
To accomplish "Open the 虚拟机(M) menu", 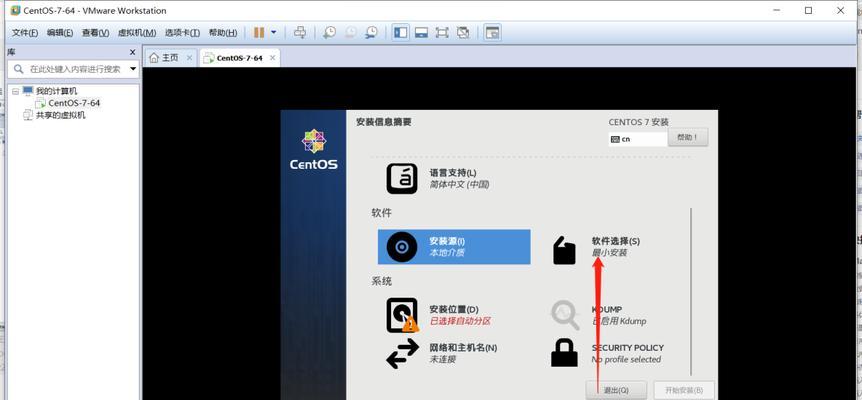I will coord(137,33).
